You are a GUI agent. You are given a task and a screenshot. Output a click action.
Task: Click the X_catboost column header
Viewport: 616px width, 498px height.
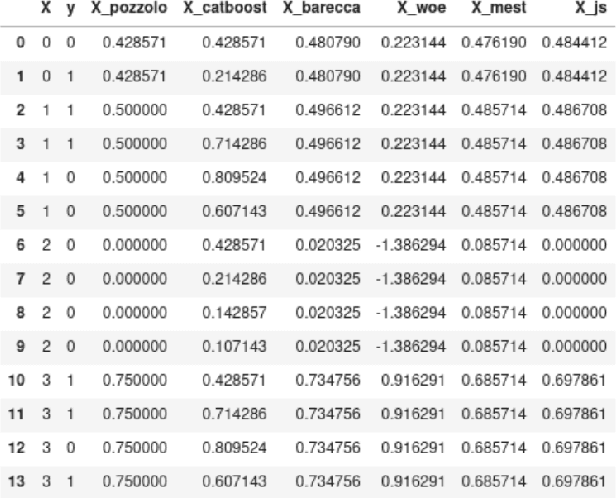point(225,8)
